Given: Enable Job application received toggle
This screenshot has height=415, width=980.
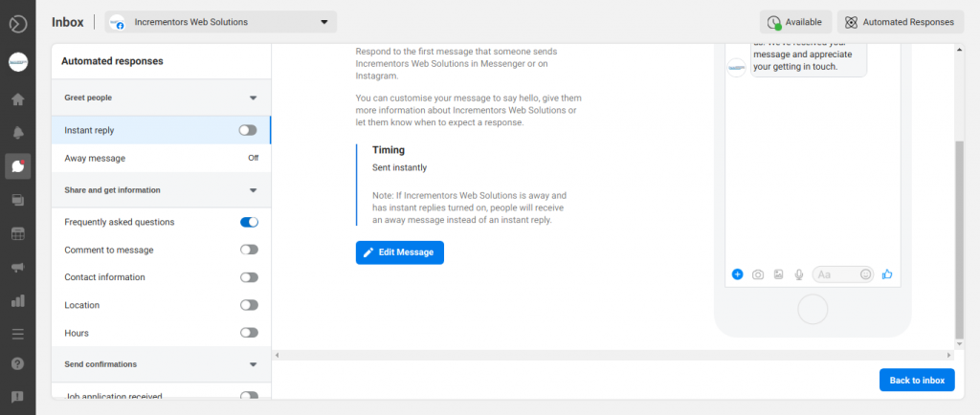Looking at the screenshot, I should click(250, 396).
